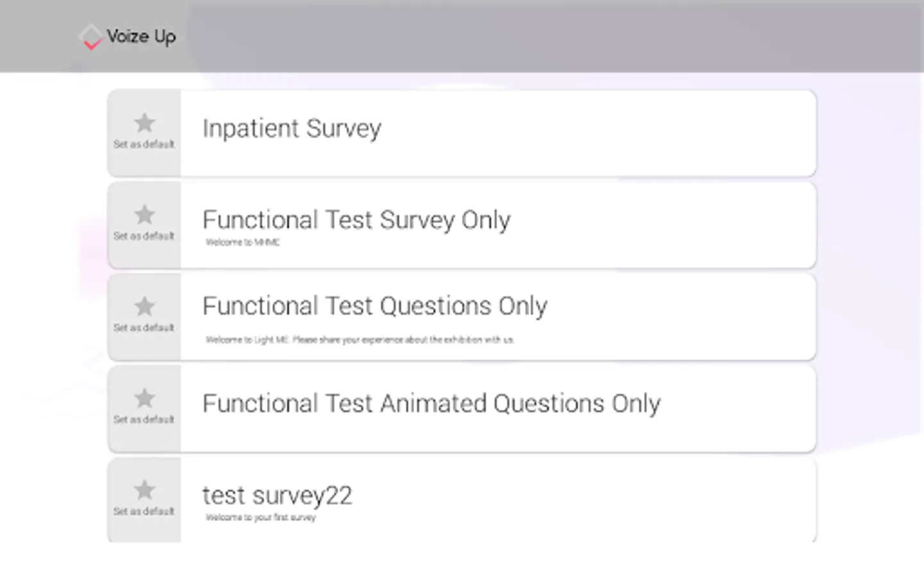Screen dimensions: 924x578
Task: Click "Welcome to your first survey" subtitle
Action: click(261, 518)
